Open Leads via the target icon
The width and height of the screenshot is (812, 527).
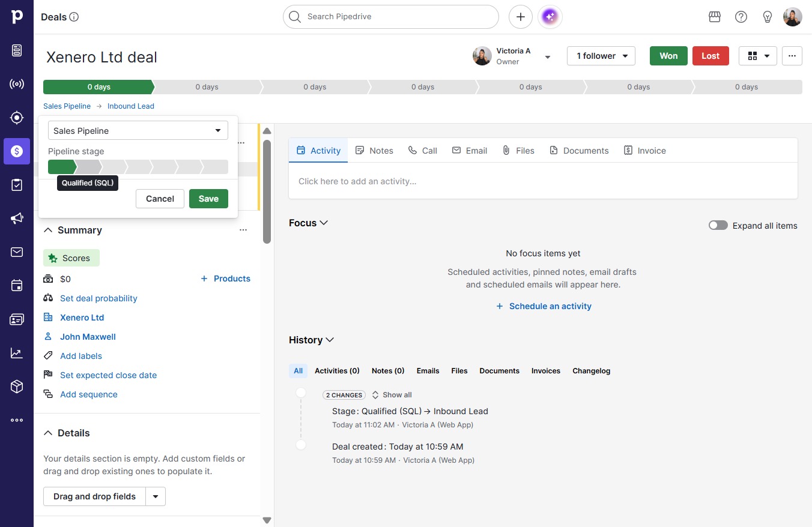point(17,118)
